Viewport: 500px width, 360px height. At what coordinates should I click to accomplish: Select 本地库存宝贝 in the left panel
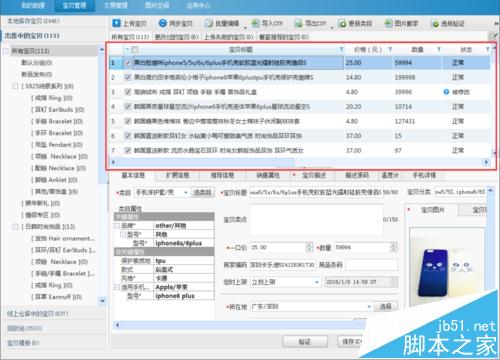[33, 21]
